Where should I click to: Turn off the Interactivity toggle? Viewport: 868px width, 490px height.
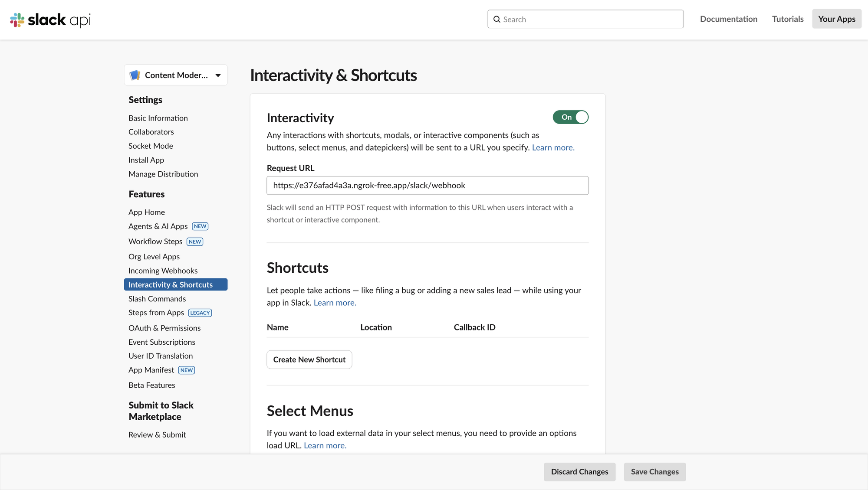570,117
